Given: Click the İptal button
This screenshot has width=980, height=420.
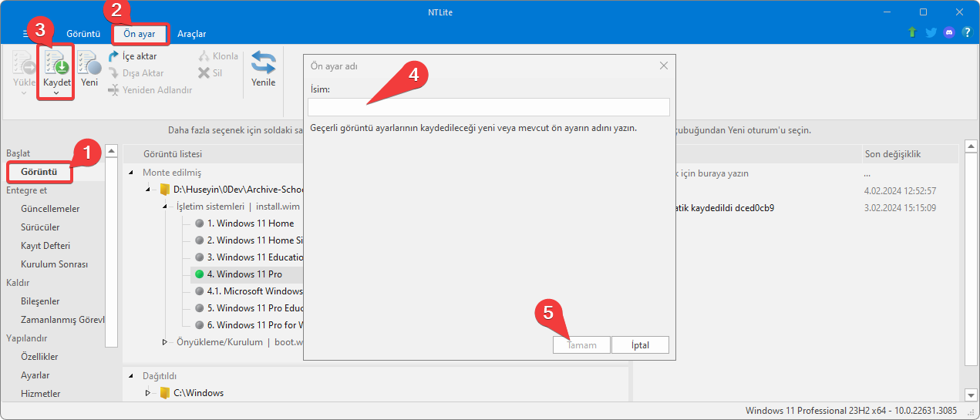Looking at the screenshot, I should pyautogui.click(x=640, y=344).
